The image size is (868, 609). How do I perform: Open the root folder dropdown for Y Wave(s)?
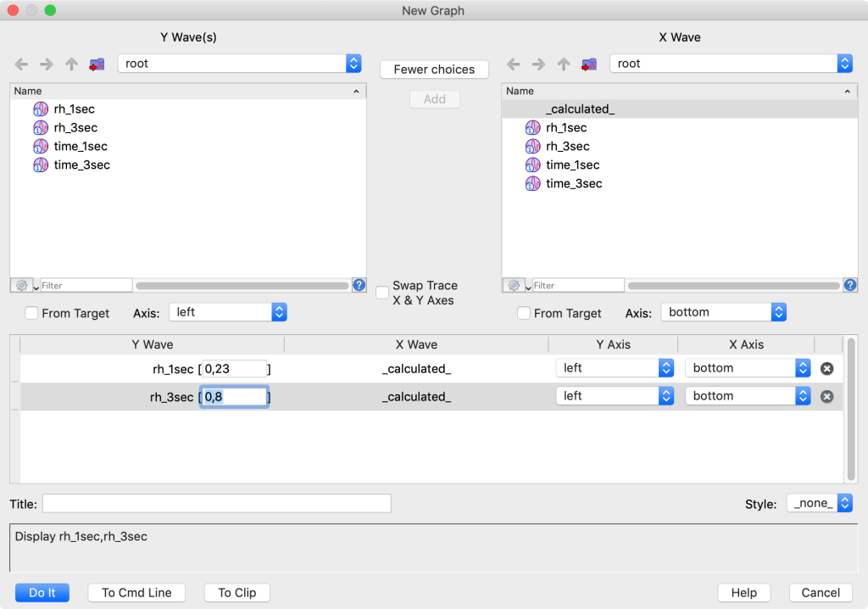tap(355, 63)
